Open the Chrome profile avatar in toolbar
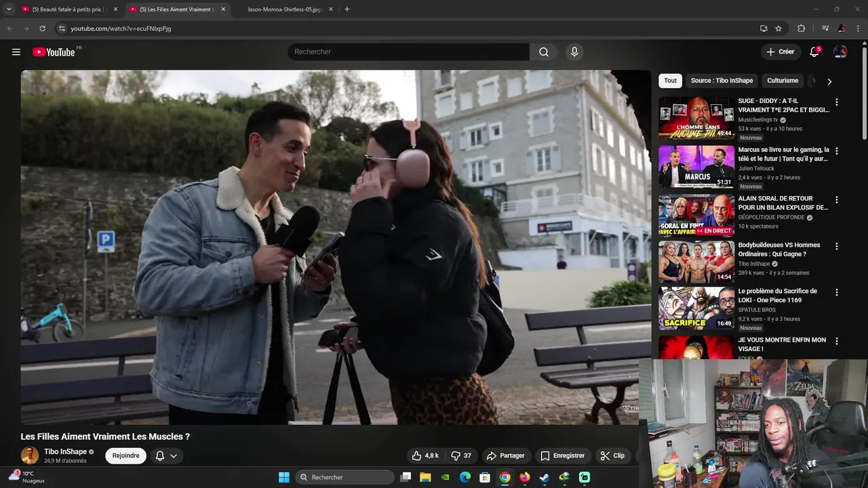 coord(842,28)
